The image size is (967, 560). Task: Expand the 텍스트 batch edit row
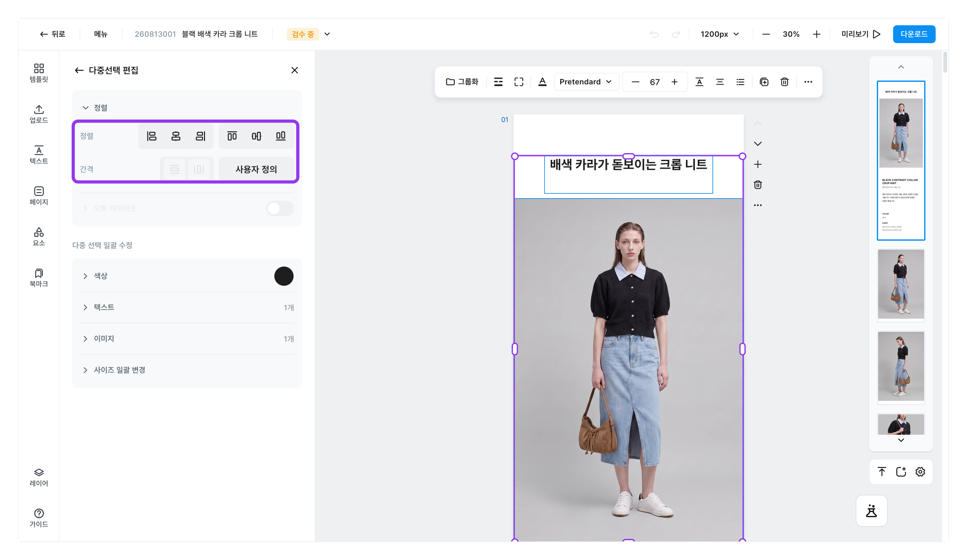(x=187, y=307)
